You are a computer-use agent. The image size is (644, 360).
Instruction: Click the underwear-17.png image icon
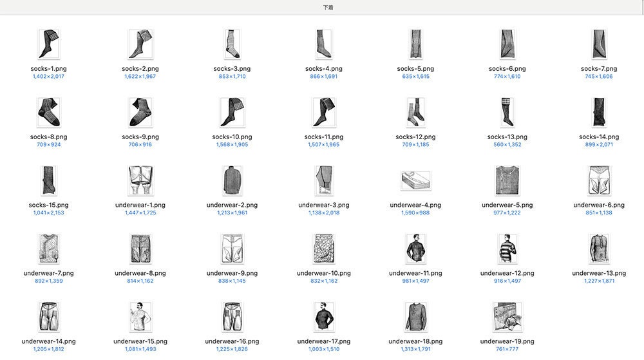(x=324, y=316)
